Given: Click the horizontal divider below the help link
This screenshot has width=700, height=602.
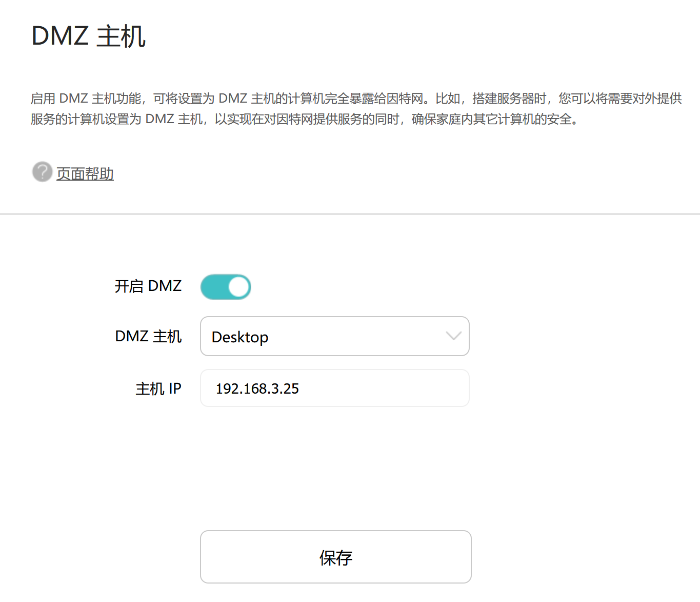Looking at the screenshot, I should point(350,214).
